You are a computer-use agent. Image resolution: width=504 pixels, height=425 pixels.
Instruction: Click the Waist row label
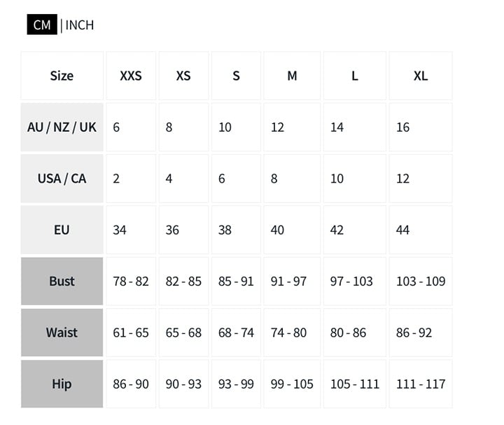62,333
